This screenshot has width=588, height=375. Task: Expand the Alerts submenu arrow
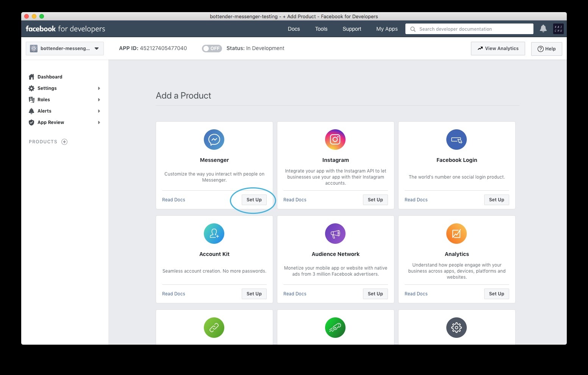(x=99, y=111)
